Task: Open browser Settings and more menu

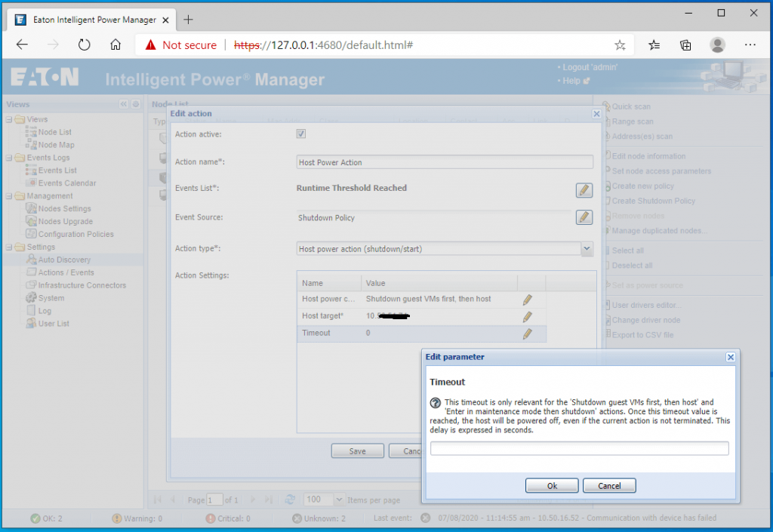Action: (x=750, y=45)
